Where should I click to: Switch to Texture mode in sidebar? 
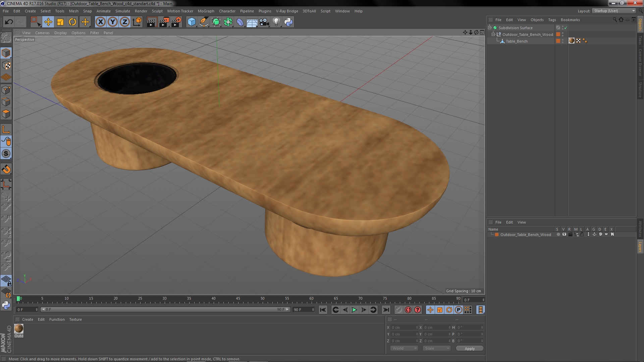tap(6, 65)
